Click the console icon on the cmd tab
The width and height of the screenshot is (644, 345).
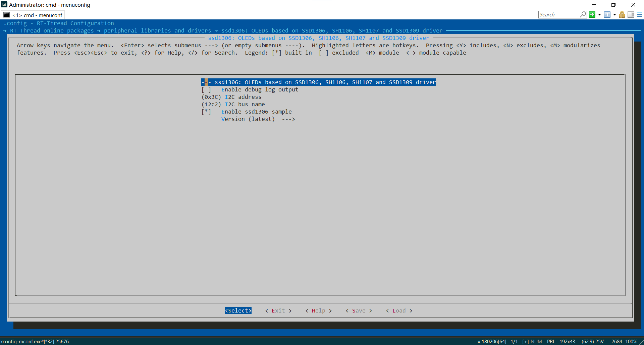tap(7, 15)
